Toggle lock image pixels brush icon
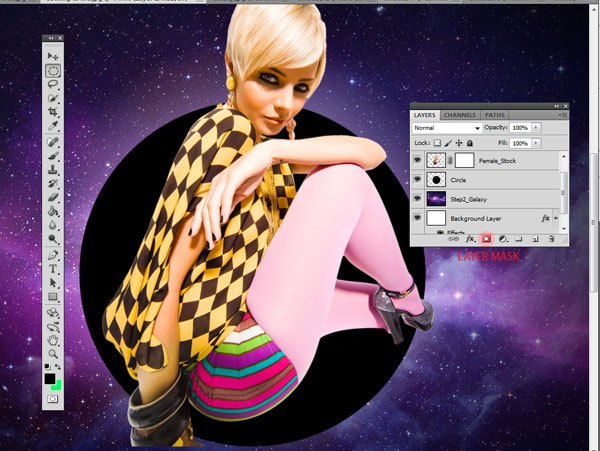Screen dimensions: 600x451 pos(448,143)
